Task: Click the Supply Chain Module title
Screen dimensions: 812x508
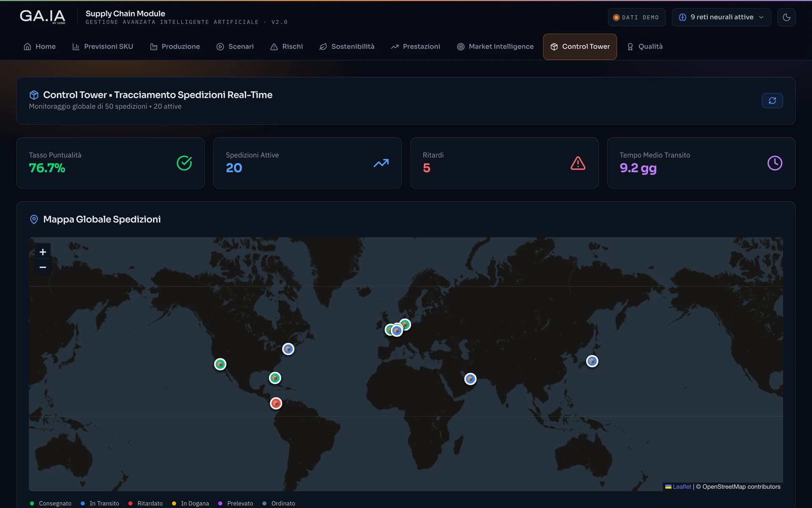Action: pyautogui.click(x=125, y=14)
